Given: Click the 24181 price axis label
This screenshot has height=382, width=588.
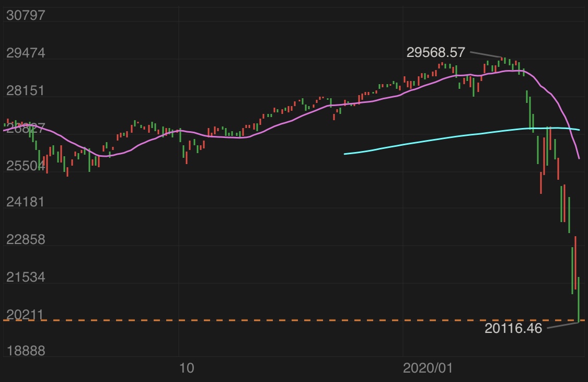Looking at the screenshot, I should pyautogui.click(x=25, y=203).
